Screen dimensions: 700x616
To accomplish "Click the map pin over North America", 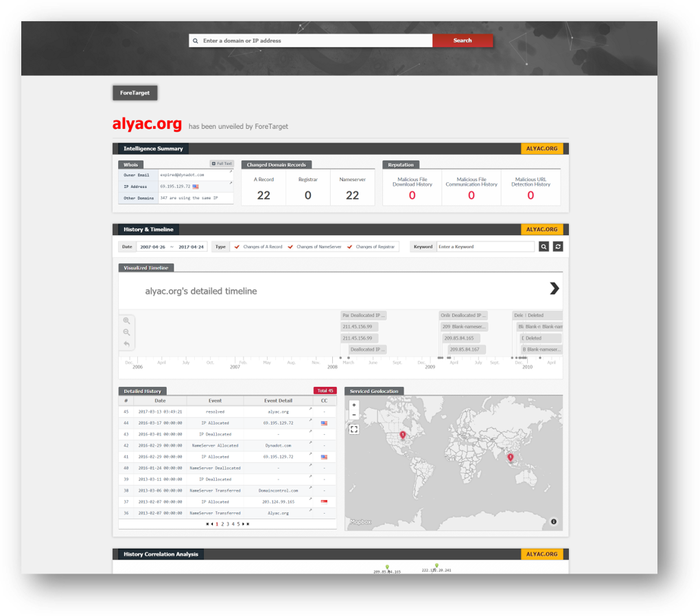I will tap(403, 435).
